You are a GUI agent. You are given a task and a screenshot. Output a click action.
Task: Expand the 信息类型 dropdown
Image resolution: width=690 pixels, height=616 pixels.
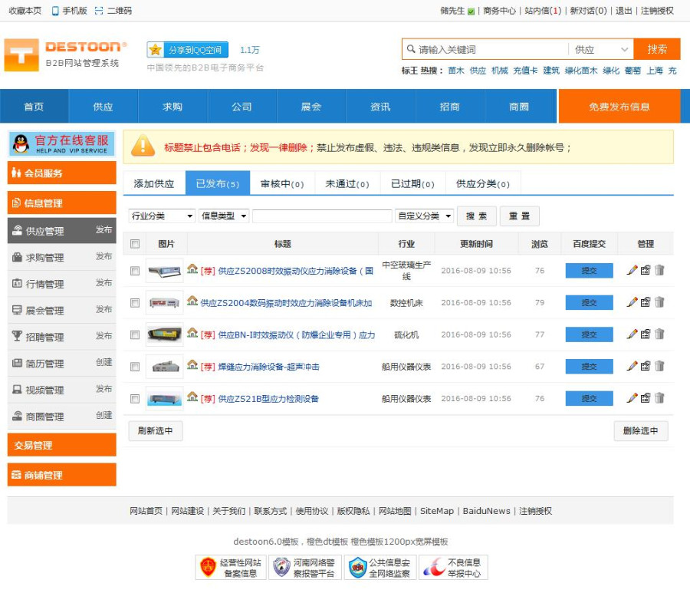224,216
